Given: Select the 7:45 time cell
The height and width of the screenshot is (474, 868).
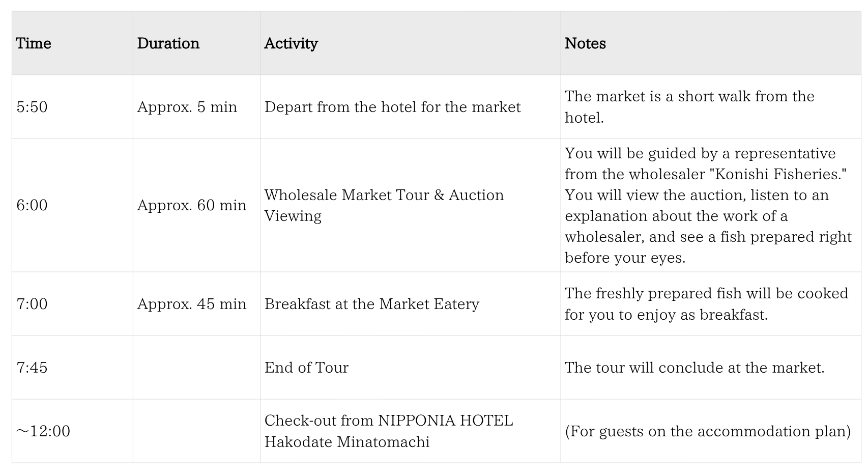Looking at the screenshot, I should pyautogui.click(x=32, y=368).
